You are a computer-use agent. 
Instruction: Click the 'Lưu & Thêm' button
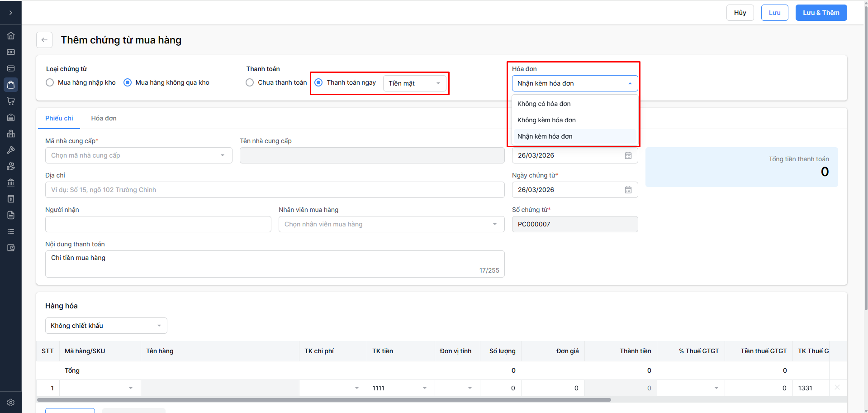point(821,13)
